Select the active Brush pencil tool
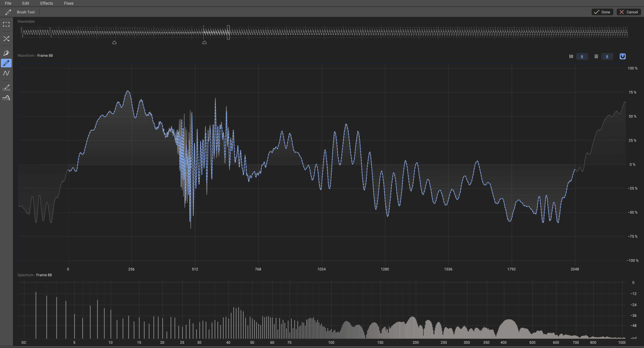This screenshot has width=644, height=348. (6, 63)
